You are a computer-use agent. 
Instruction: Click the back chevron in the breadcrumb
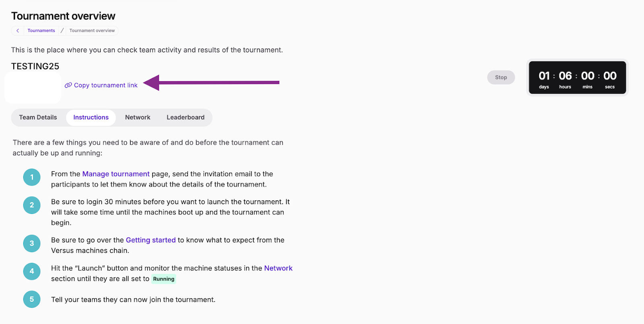coord(18,31)
